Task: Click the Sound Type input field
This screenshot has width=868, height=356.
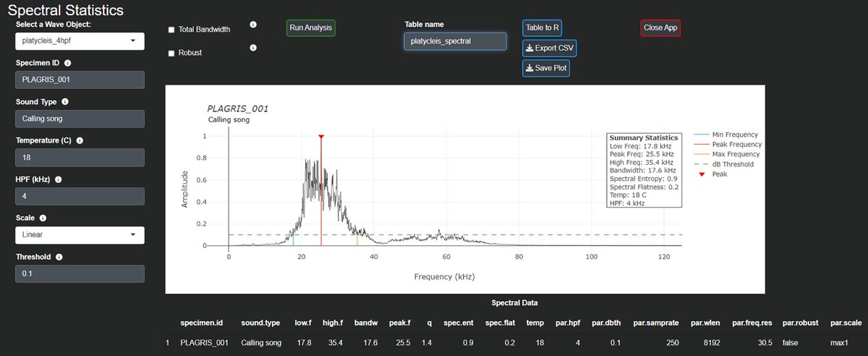Action: 80,119
